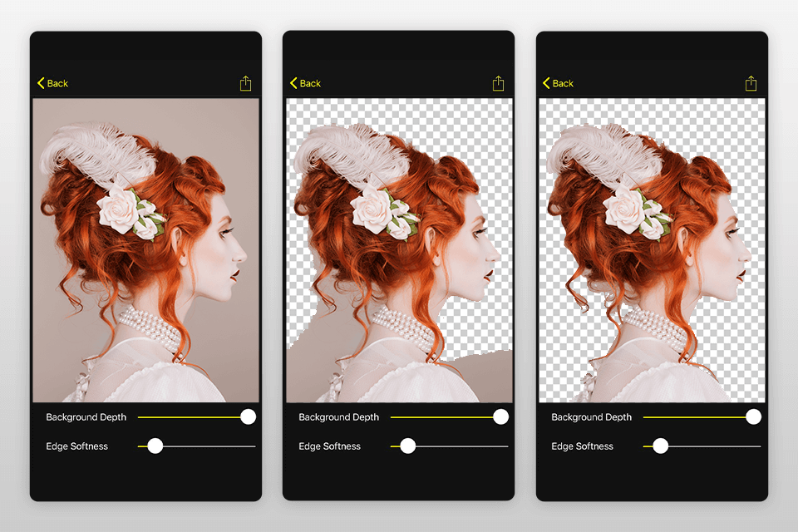The width and height of the screenshot is (798, 532).
Task: Click 'Edge Softness' label on right phone
Action: [x=582, y=446]
